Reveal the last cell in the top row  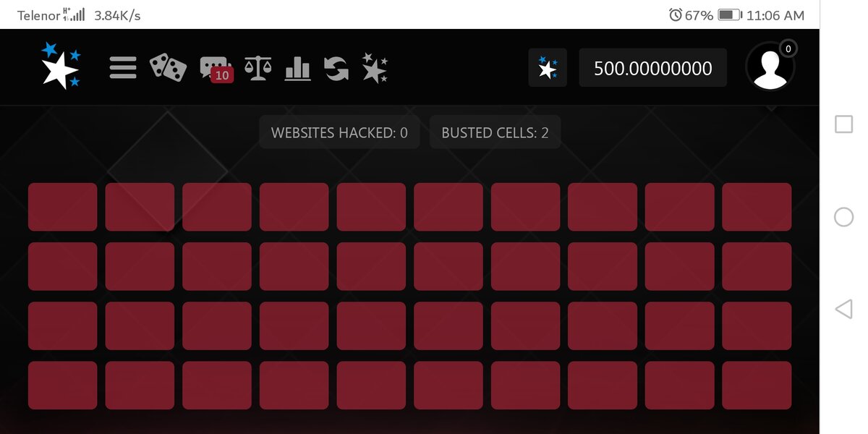tap(756, 207)
